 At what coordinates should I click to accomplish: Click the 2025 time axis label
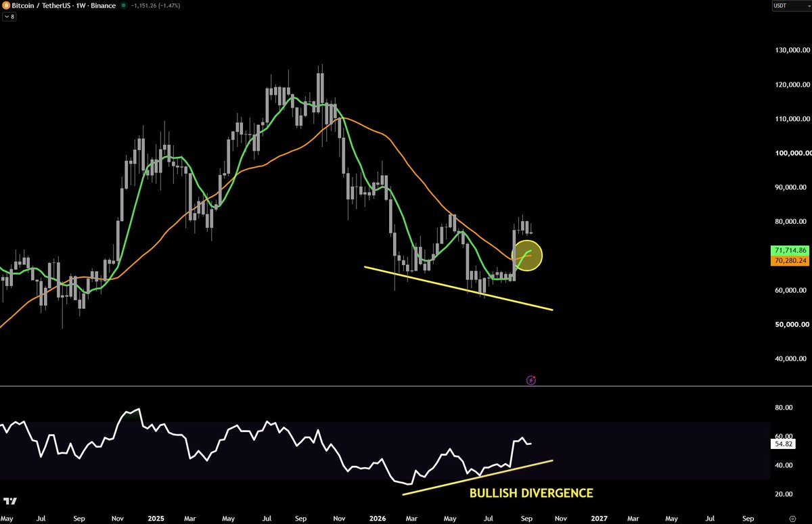click(156, 519)
